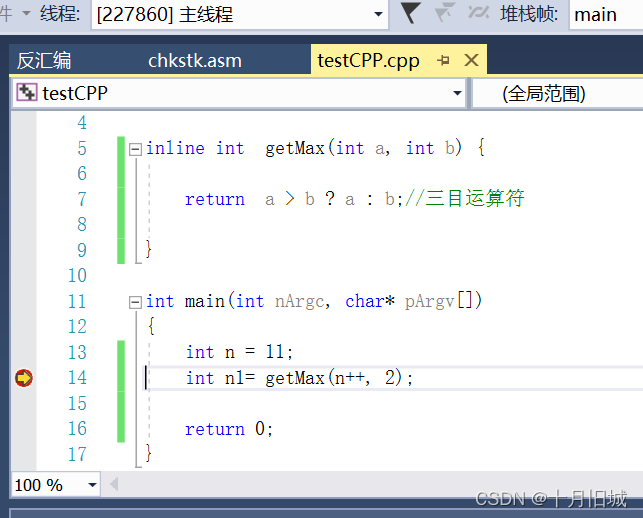Click the breakpoint marker on line 14
Image resolution: width=643 pixels, height=518 pixels.
point(24,378)
